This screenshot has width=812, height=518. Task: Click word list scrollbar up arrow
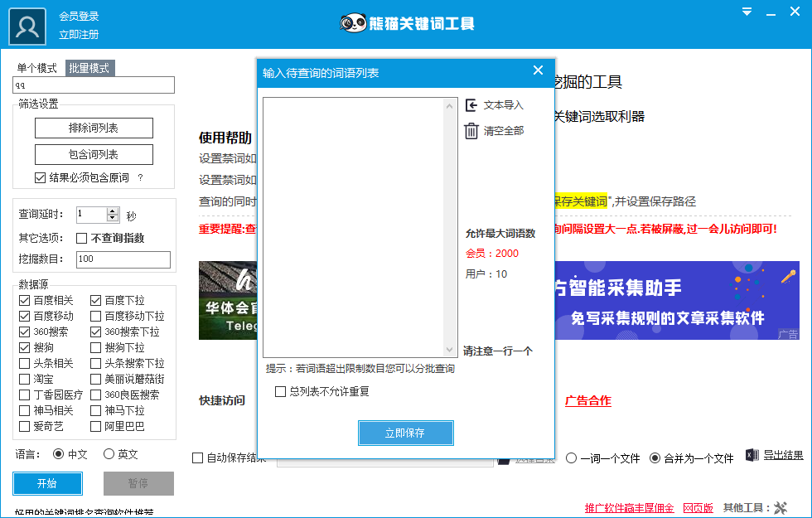tap(449, 106)
